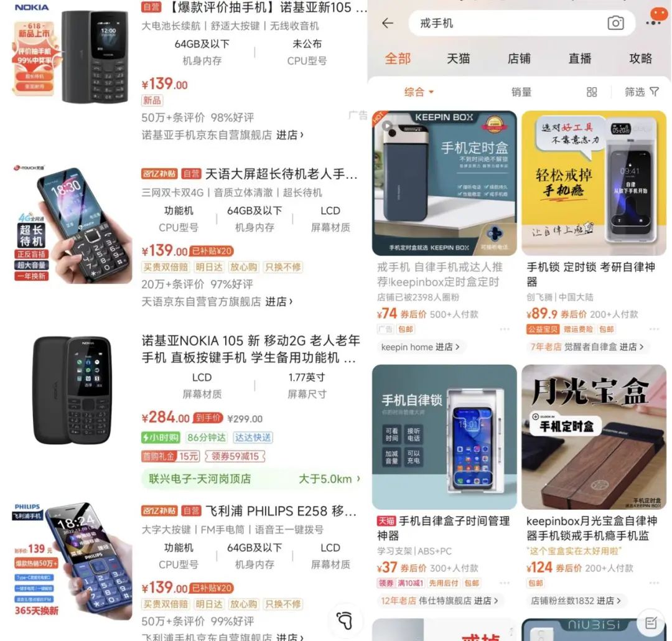Play video on KEEPIN BOX thumbnail

(387, 126)
